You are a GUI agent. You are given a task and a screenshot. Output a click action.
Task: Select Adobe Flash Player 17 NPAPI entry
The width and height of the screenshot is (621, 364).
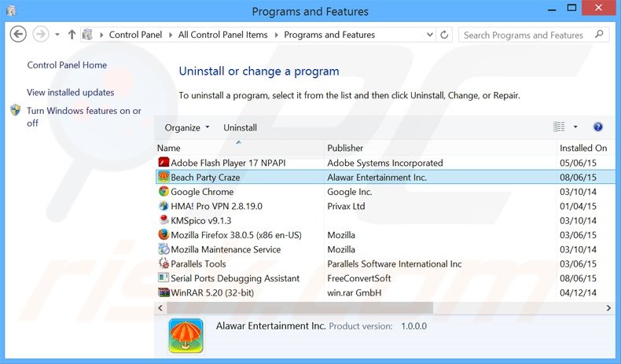[228, 163]
